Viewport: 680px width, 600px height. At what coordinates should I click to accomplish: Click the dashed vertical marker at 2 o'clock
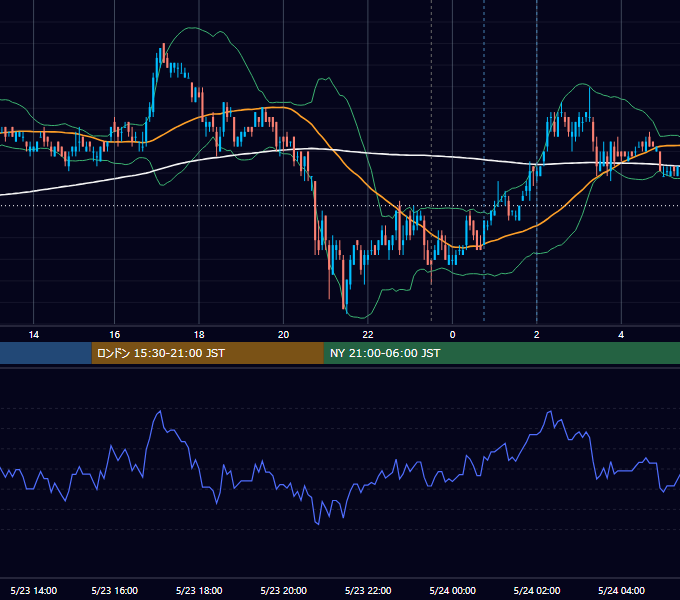click(x=537, y=161)
